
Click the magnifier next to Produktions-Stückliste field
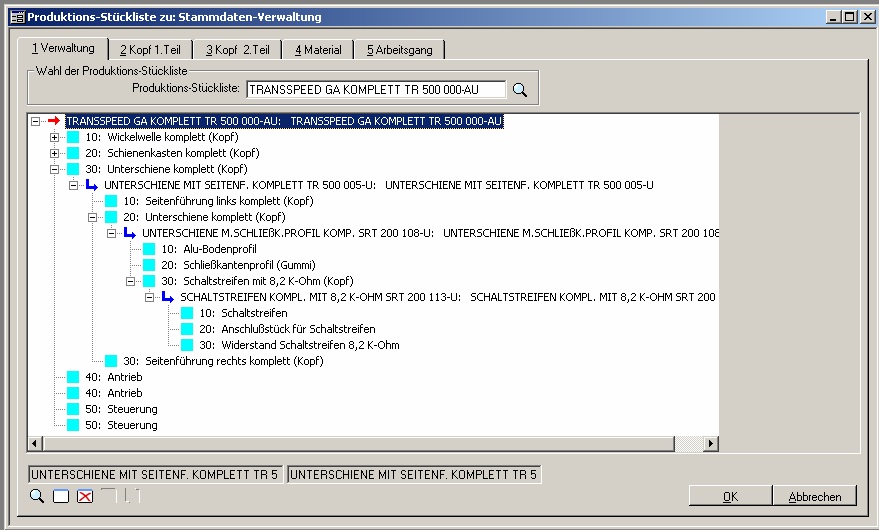[x=520, y=90]
